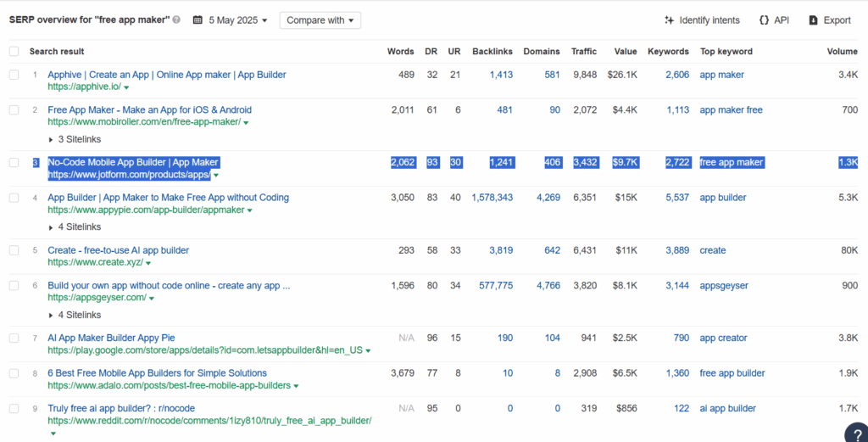Open URL dropdown arrow for appypie.com link
Screen dimensions: 868x442
coord(250,210)
